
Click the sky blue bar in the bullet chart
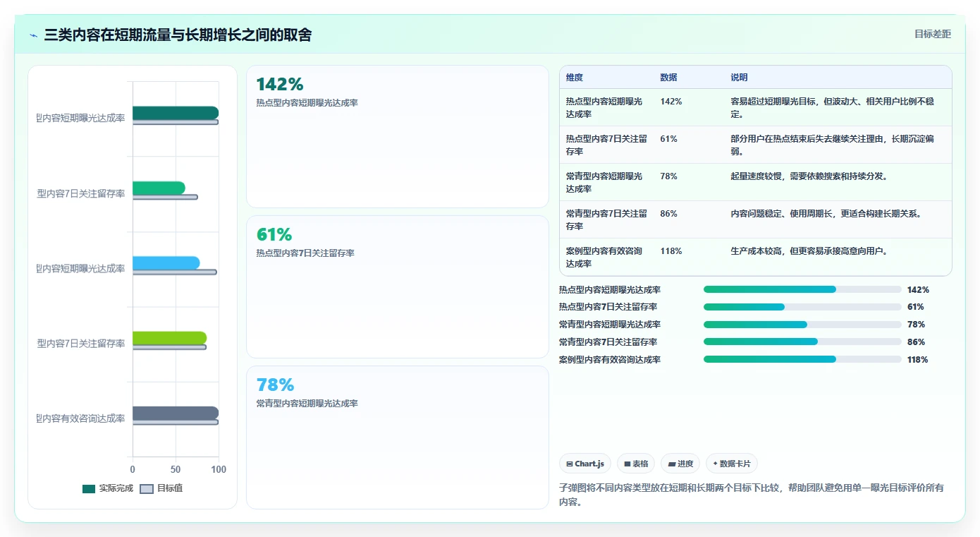coord(166,263)
